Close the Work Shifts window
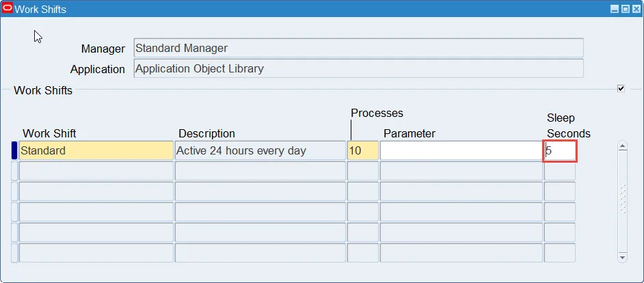 pyautogui.click(x=636, y=9)
